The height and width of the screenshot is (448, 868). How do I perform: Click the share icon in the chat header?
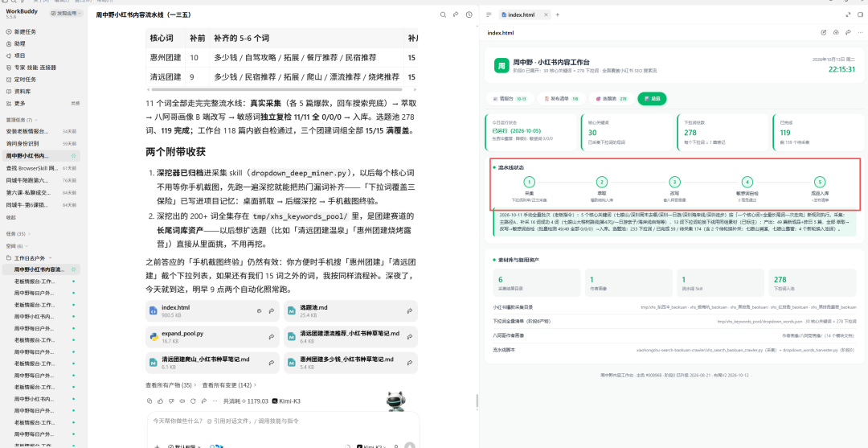pyautogui.click(x=456, y=15)
